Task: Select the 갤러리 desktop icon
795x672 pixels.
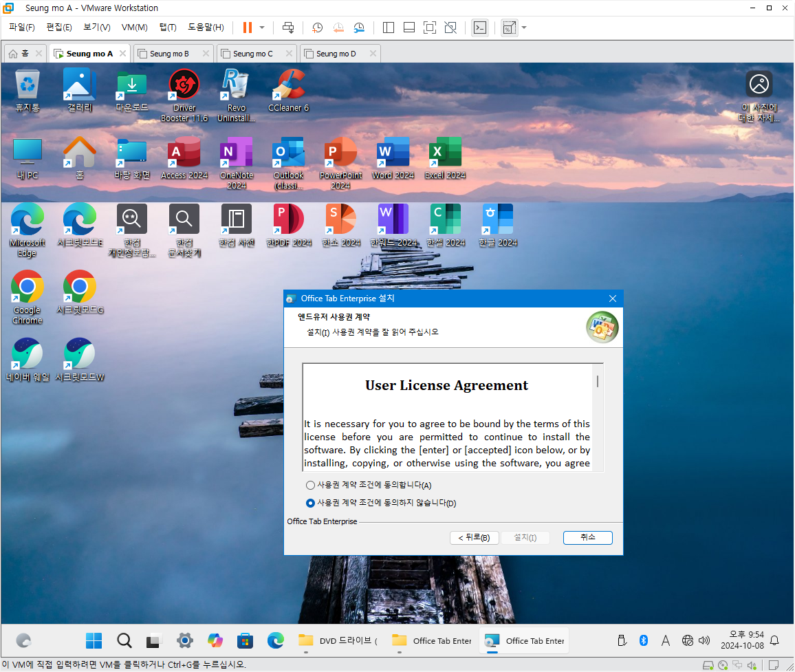Action: point(80,91)
